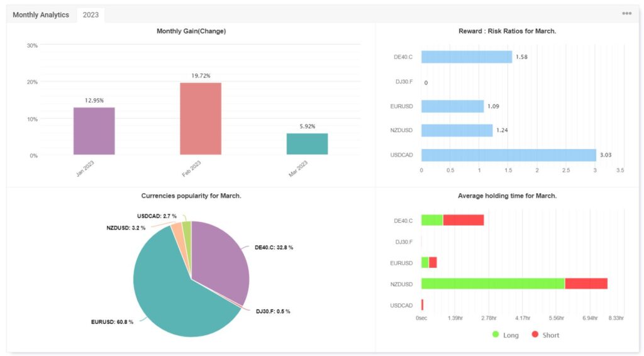Open the three-dot options menu
The width and height of the screenshot is (644, 356).
[626, 14]
